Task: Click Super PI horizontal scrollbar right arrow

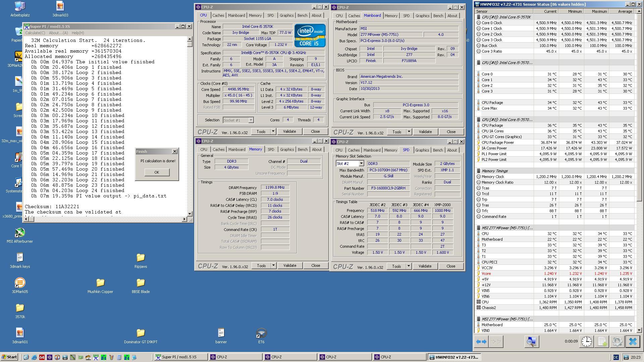Action: [184, 219]
